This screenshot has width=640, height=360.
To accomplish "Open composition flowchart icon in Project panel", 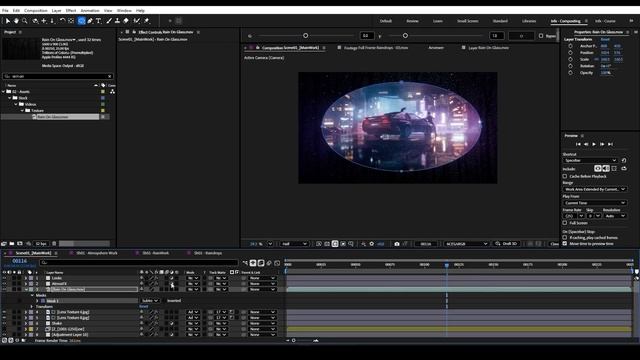I will click(112, 92).
